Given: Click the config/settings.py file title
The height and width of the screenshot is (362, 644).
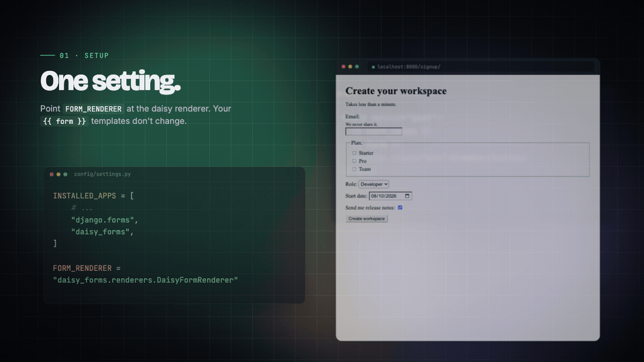Looking at the screenshot, I should pos(102,174).
